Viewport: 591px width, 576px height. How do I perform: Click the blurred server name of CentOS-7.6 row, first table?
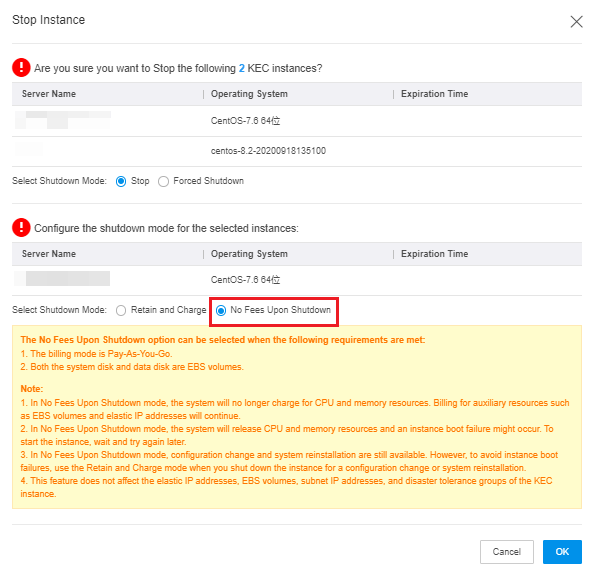[63, 120]
